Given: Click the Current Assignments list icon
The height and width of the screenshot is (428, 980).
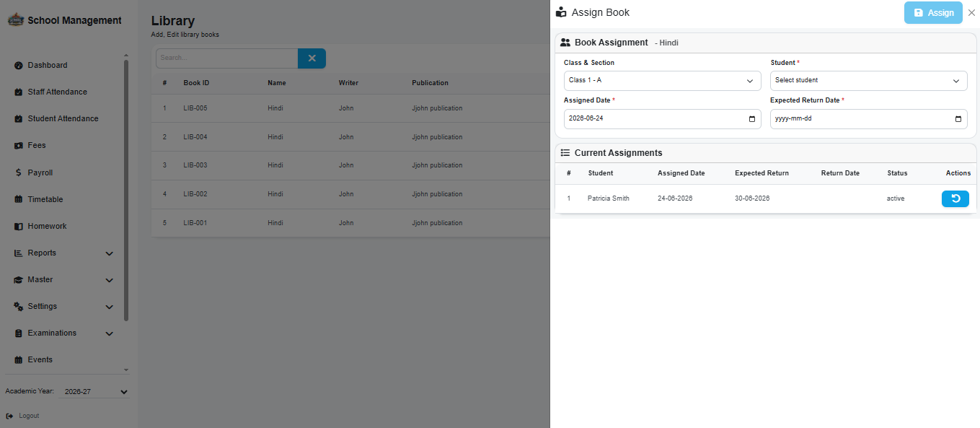Looking at the screenshot, I should (565, 153).
